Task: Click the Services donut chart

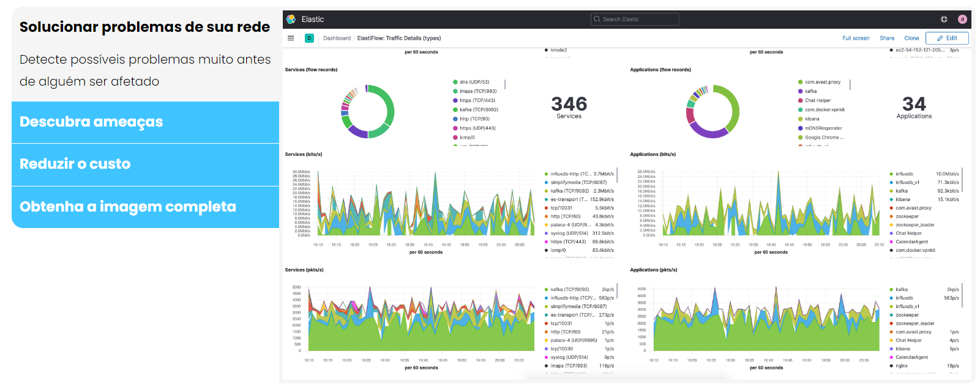Action: [x=367, y=111]
